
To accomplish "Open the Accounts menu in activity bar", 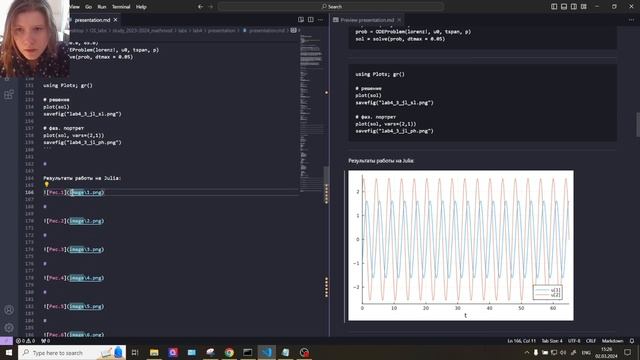I will (9, 310).
